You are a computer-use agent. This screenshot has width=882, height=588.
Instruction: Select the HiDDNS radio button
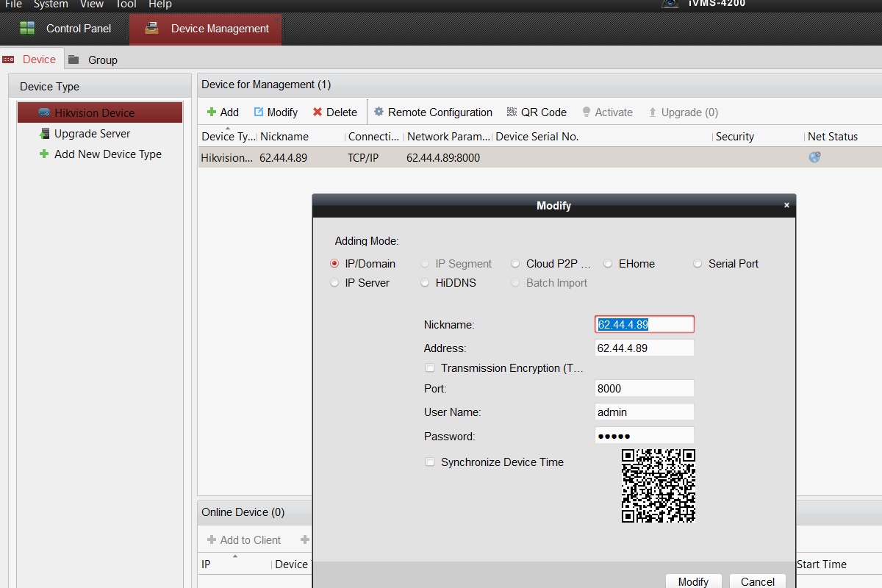426,283
